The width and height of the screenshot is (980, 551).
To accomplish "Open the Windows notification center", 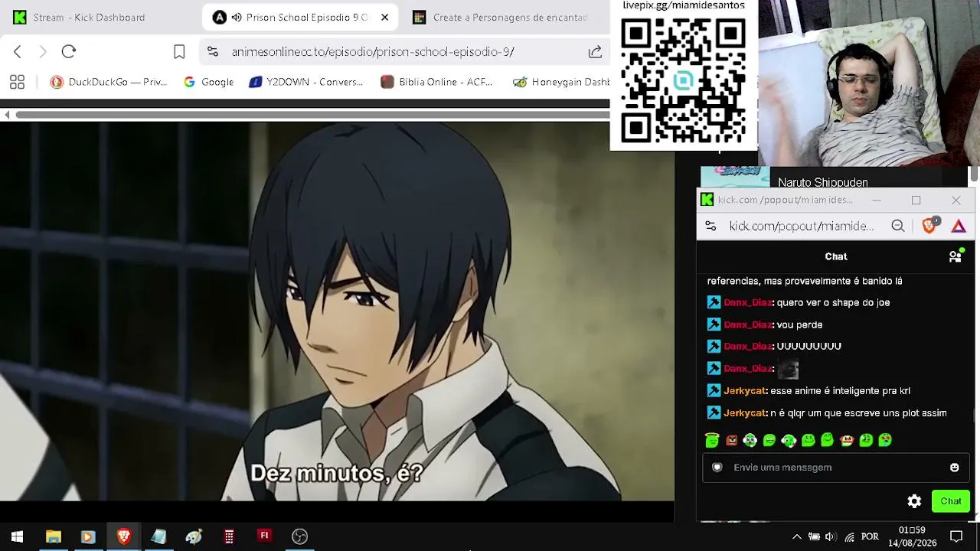I will 956,536.
